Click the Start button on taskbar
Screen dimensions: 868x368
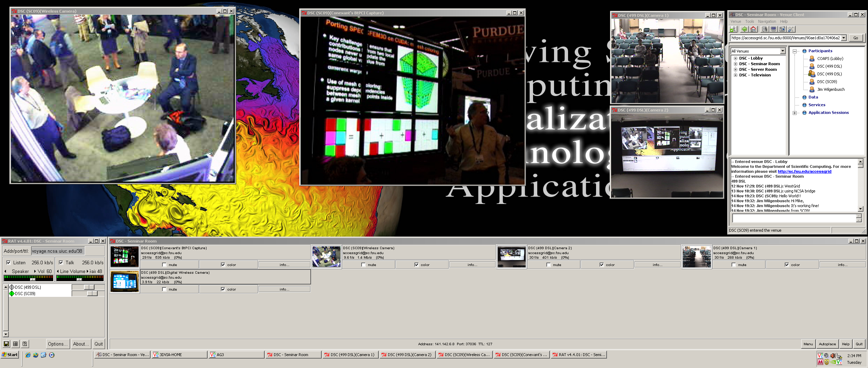(x=10, y=355)
